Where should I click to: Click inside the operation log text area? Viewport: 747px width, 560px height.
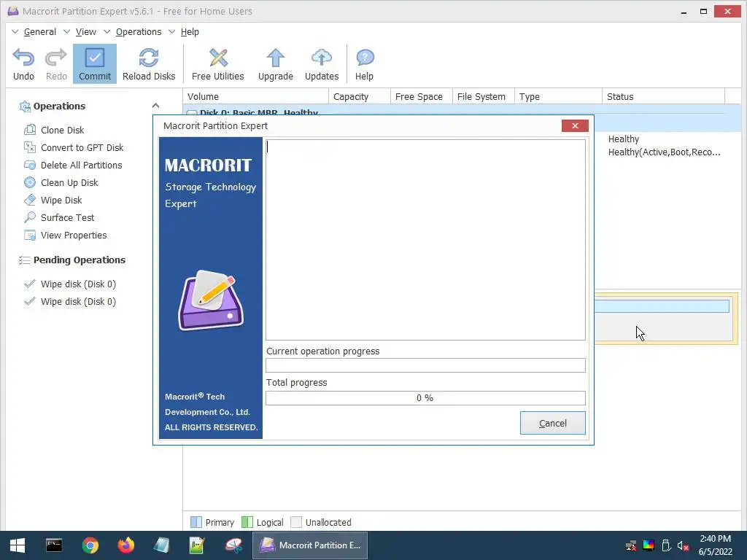(x=425, y=239)
